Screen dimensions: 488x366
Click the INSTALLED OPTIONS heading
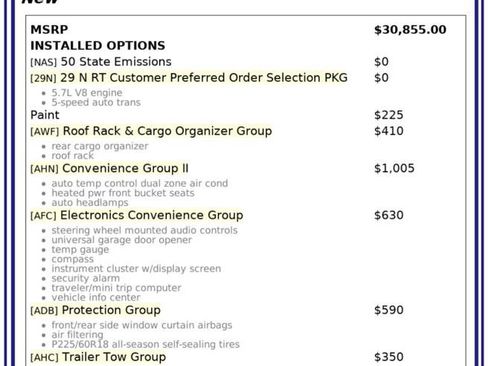98,45
